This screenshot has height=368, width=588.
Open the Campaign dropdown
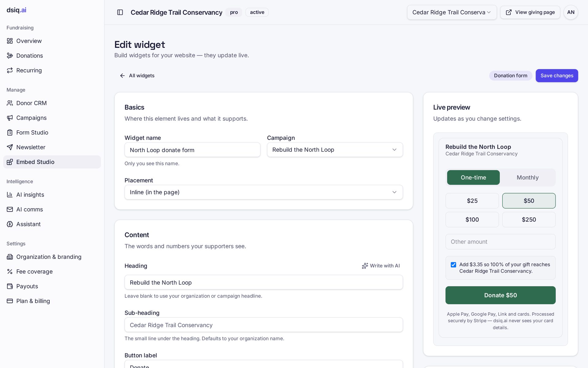335,150
